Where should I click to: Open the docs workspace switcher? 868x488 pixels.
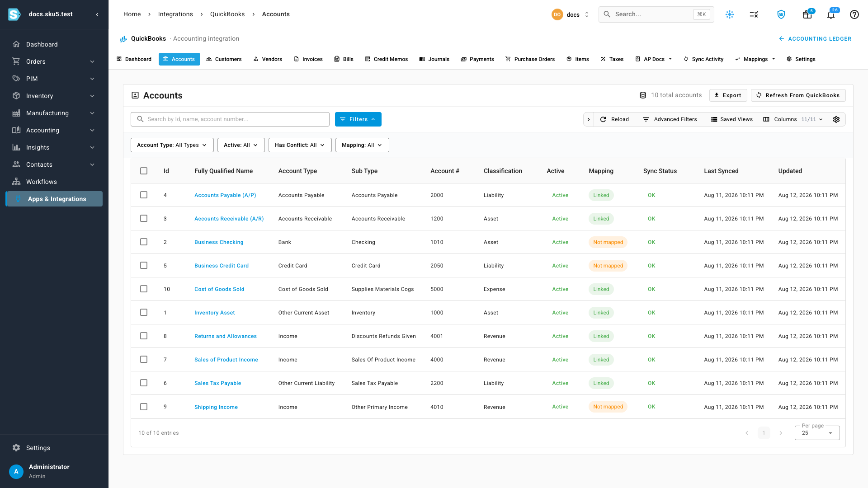(571, 14)
